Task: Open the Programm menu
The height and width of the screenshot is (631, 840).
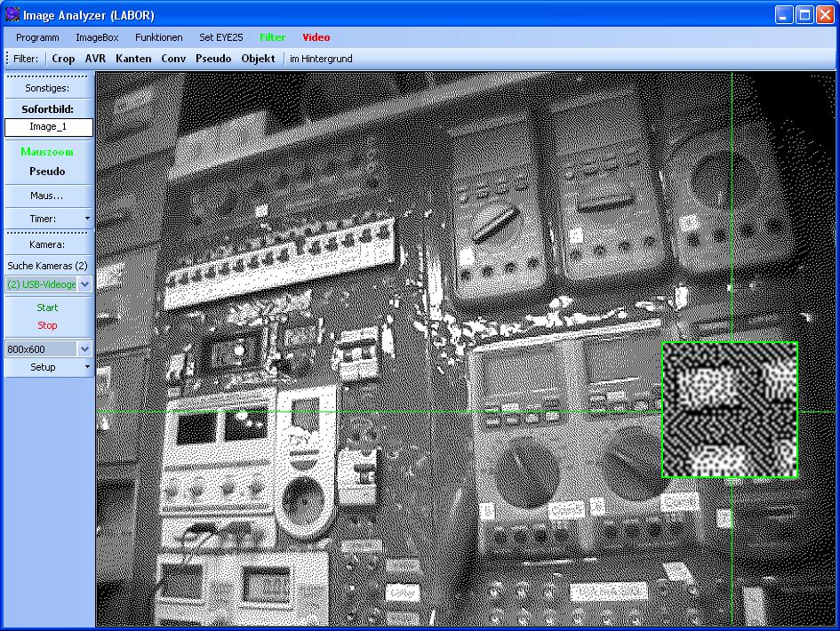Action: (x=37, y=37)
